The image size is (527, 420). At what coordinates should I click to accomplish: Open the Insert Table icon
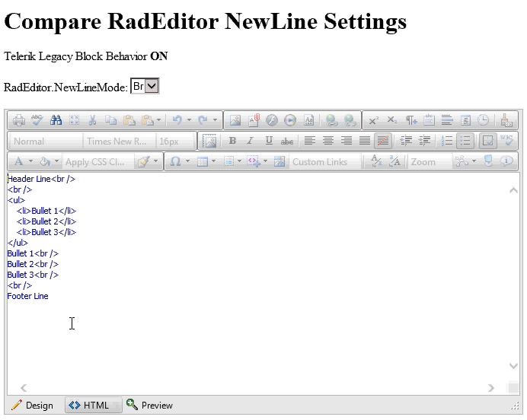pyautogui.click(x=203, y=162)
